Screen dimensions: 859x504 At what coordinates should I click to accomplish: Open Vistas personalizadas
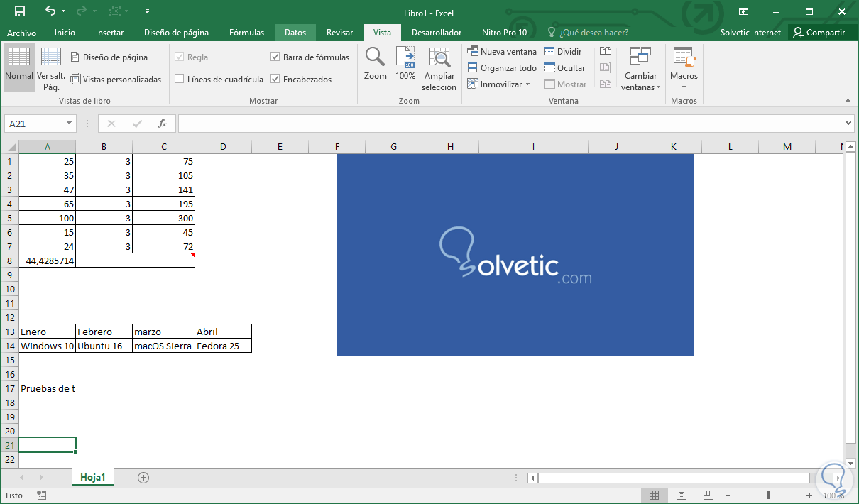[116, 80]
